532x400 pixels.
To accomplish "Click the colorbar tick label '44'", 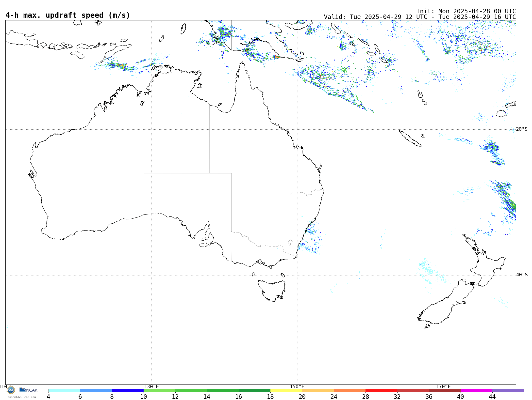I will [492, 397].
